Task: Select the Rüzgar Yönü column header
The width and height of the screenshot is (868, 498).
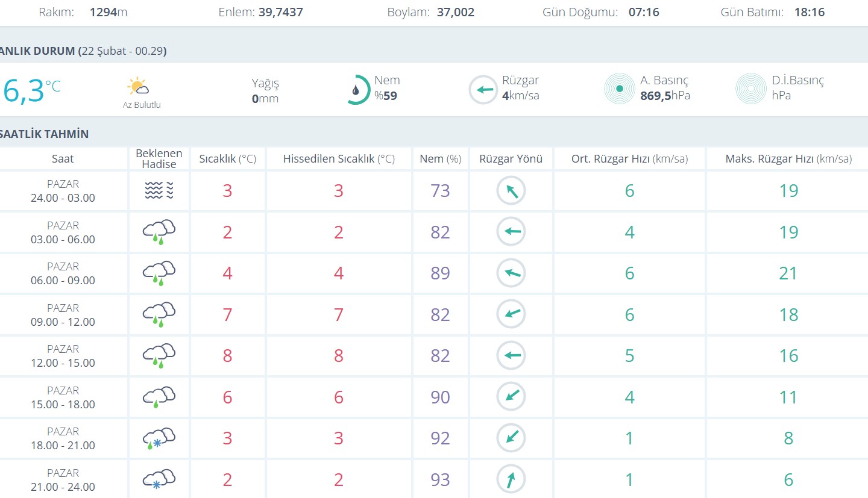Action: pos(511,159)
